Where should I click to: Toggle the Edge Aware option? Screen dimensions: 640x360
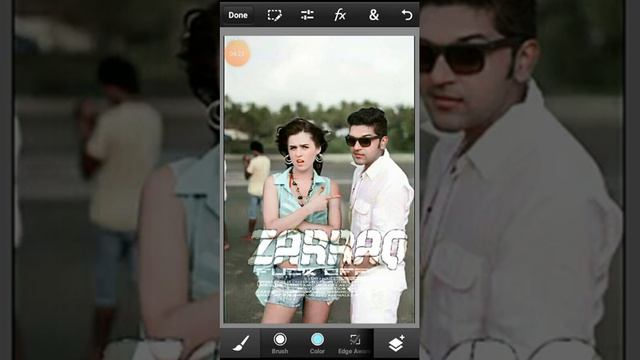[354, 344]
